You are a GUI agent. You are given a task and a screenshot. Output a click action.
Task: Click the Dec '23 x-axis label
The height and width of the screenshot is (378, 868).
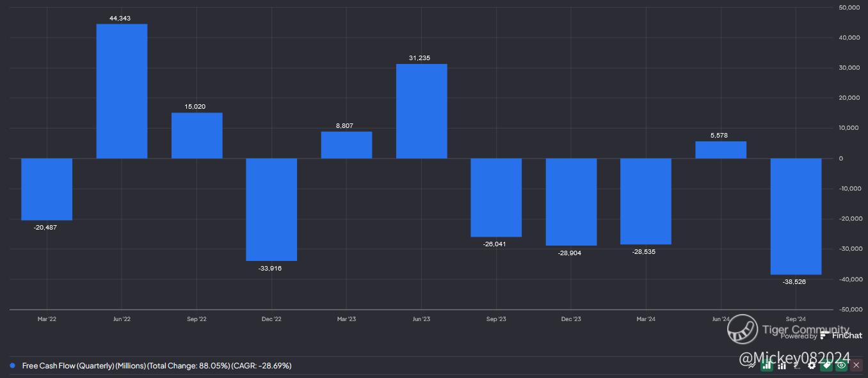point(571,319)
